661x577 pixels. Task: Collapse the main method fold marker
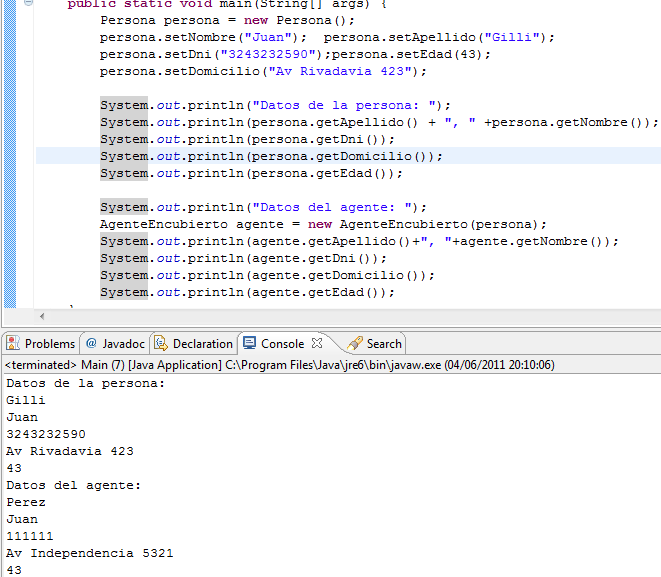click(28, 3)
